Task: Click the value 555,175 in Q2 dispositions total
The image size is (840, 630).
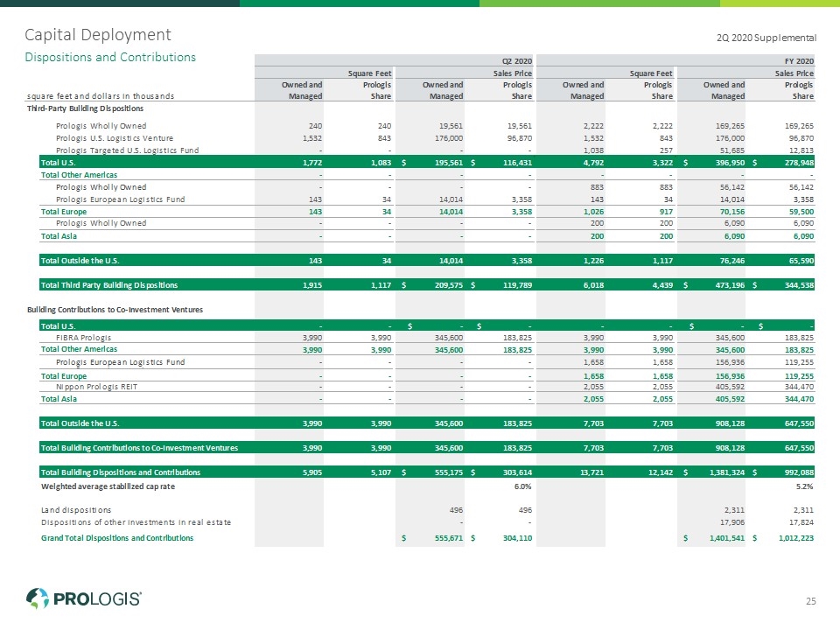Action: [x=448, y=472]
